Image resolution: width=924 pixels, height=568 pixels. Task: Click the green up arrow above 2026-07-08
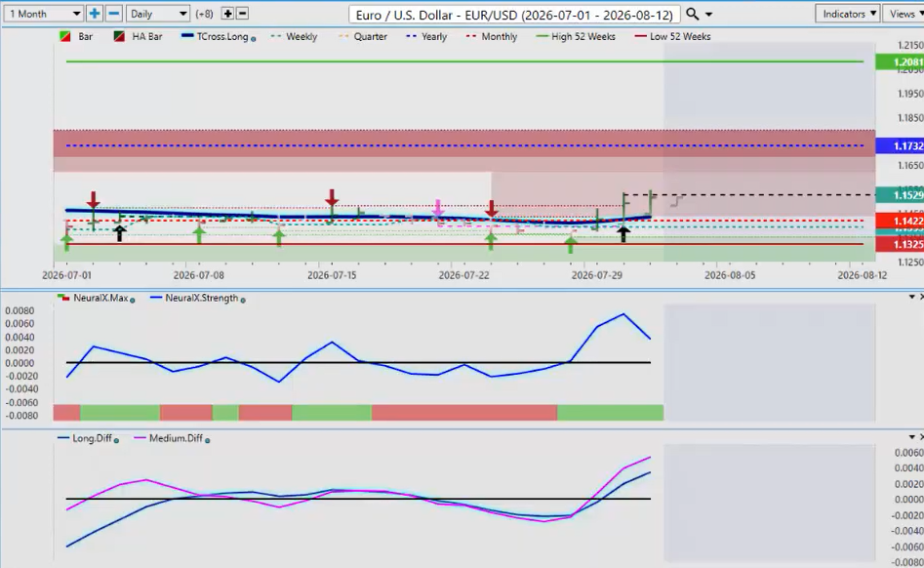199,234
